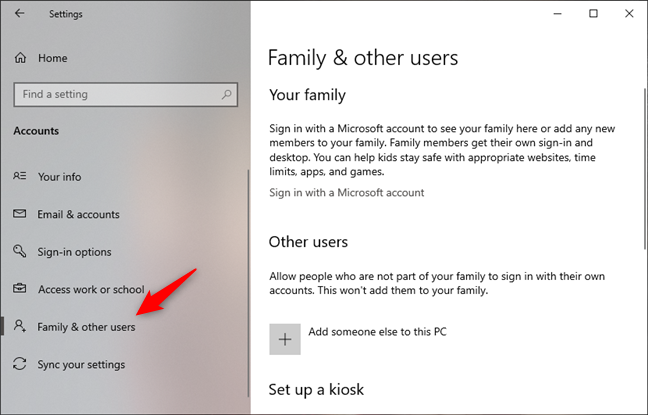Click the Access work or school briefcase icon
Viewport: 648px width, 415px height.
[x=19, y=288]
